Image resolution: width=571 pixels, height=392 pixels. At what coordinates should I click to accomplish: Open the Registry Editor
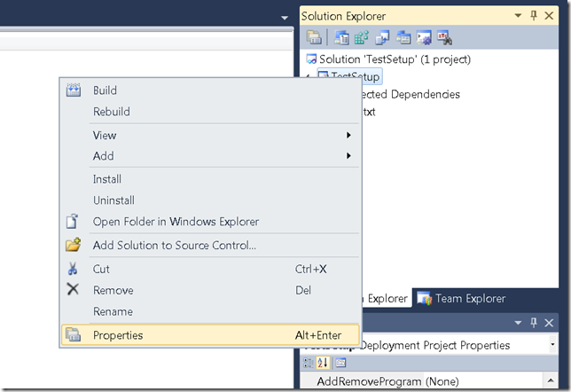pyautogui.click(x=362, y=37)
